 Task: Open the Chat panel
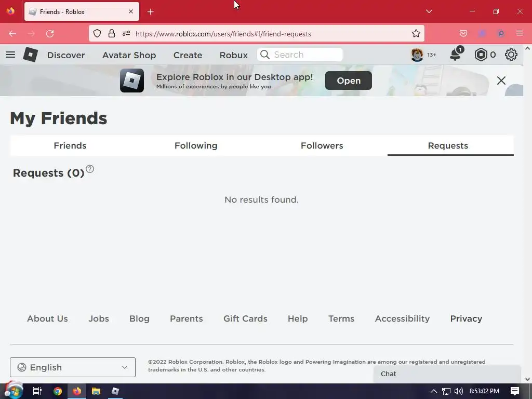pyautogui.click(x=447, y=374)
